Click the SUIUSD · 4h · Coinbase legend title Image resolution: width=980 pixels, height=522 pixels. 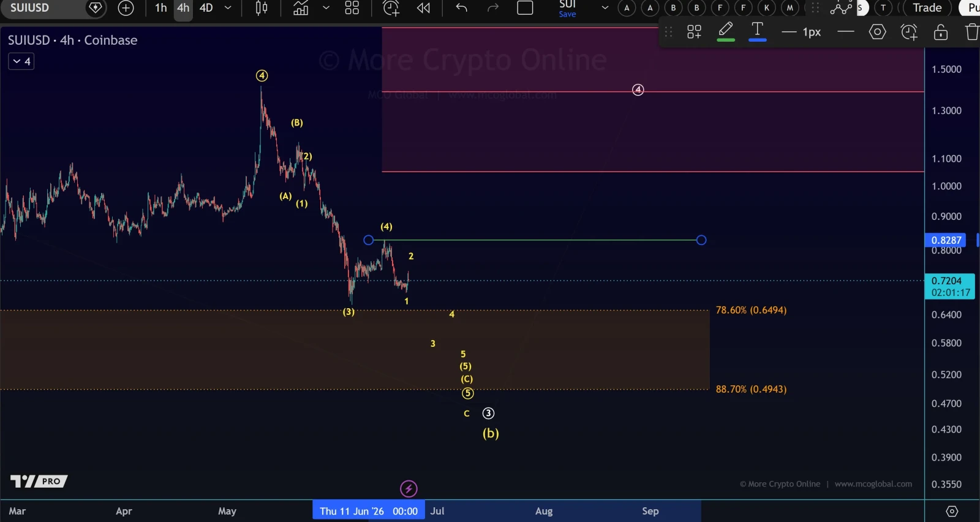click(x=72, y=40)
